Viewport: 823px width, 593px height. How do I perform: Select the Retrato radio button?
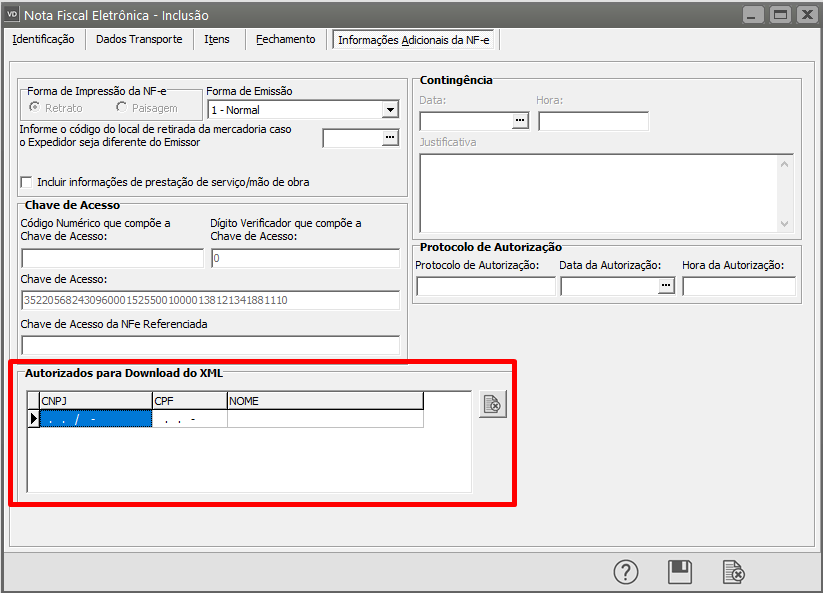tap(35, 107)
